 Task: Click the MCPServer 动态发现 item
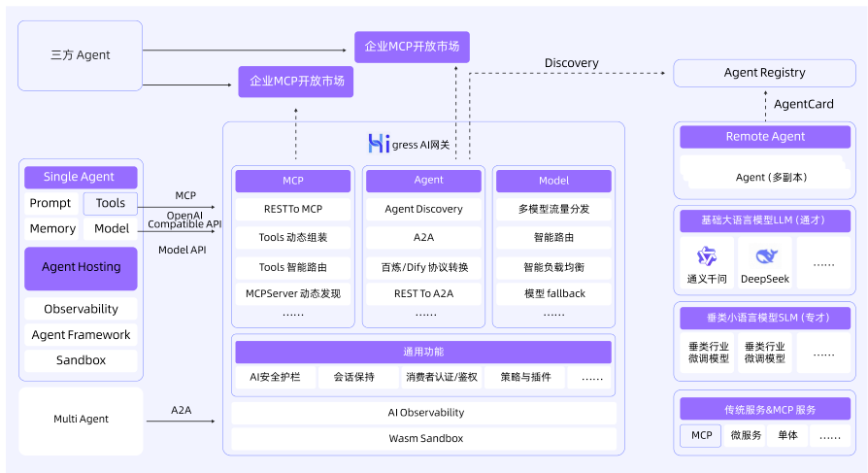[293, 293]
